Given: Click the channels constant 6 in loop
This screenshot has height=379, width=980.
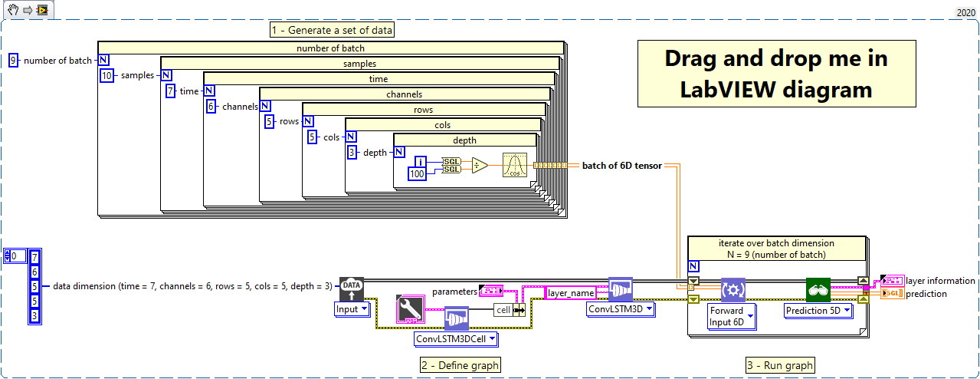Looking at the screenshot, I should [x=212, y=107].
